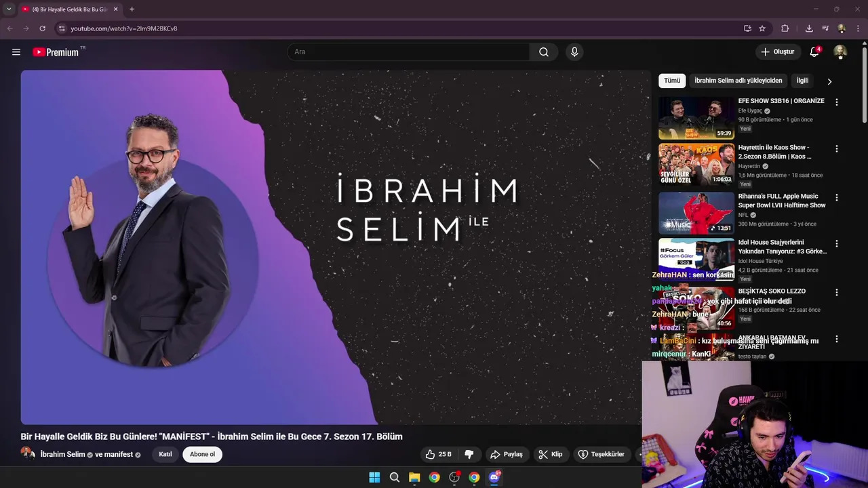Click the install/cast icon in address bar
This screenshot has height=488, width=868.
747,28
